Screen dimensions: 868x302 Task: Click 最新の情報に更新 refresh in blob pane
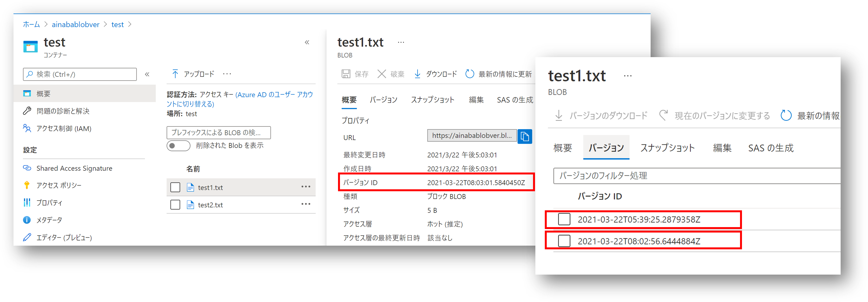(x=499, y=74)
